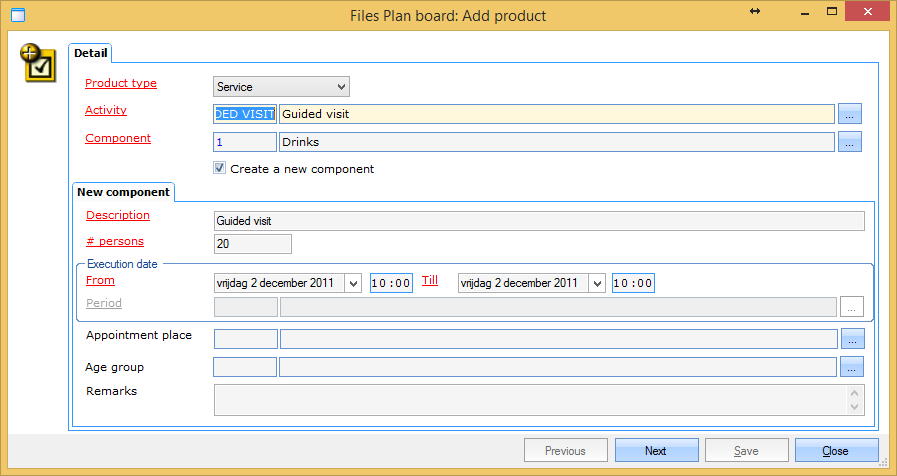Click the Component lookup ellipsis button

pos(849,142)
